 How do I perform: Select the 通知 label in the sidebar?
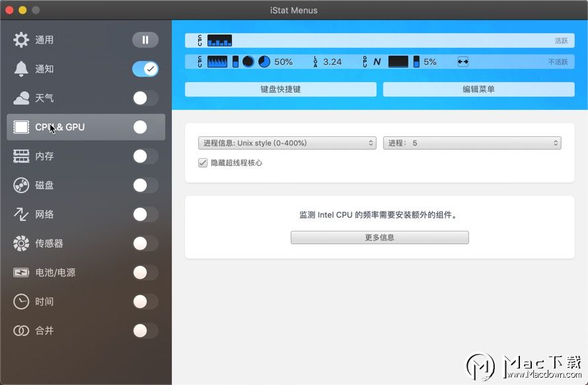pos(44,69)
